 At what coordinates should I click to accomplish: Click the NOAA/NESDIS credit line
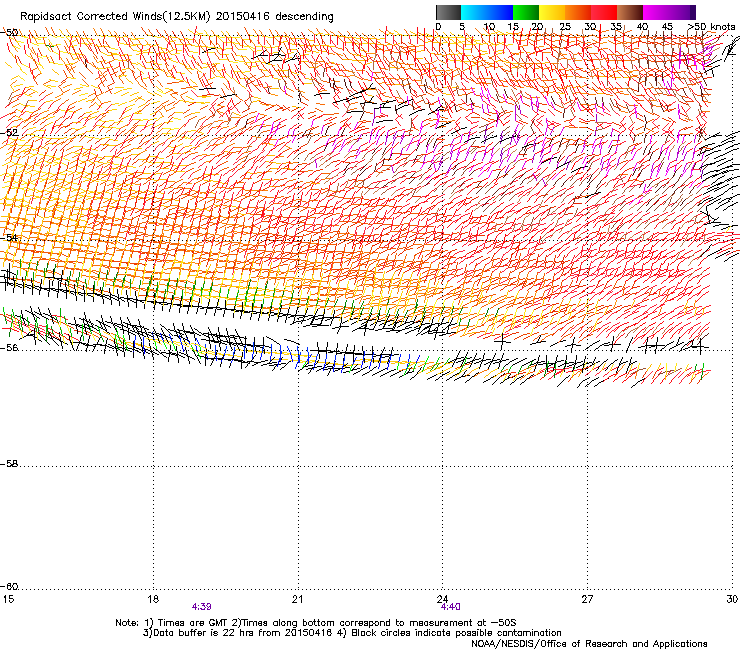(589, 644)
